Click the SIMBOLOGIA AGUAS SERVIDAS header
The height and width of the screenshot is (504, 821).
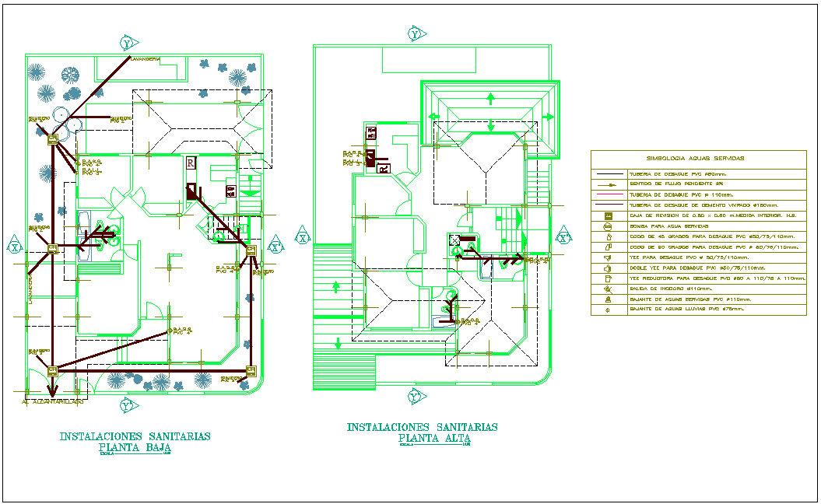(x=694, y=159)
